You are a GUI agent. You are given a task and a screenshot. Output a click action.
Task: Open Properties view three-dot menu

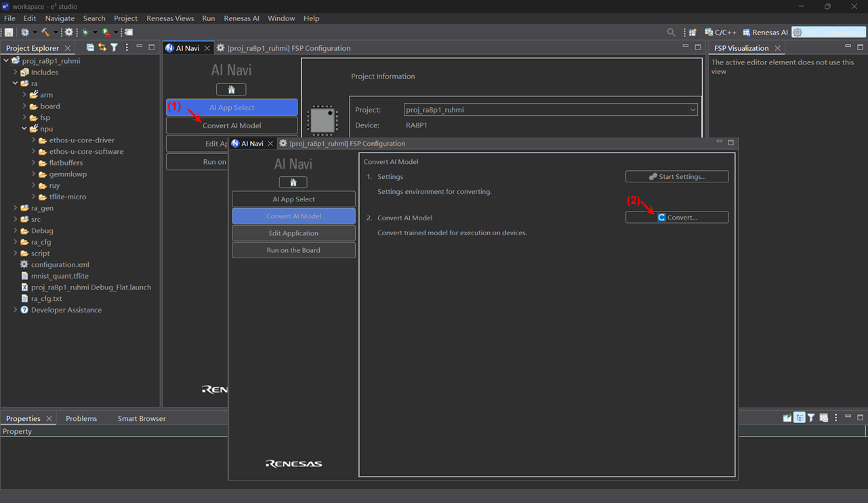click(836, 418)
